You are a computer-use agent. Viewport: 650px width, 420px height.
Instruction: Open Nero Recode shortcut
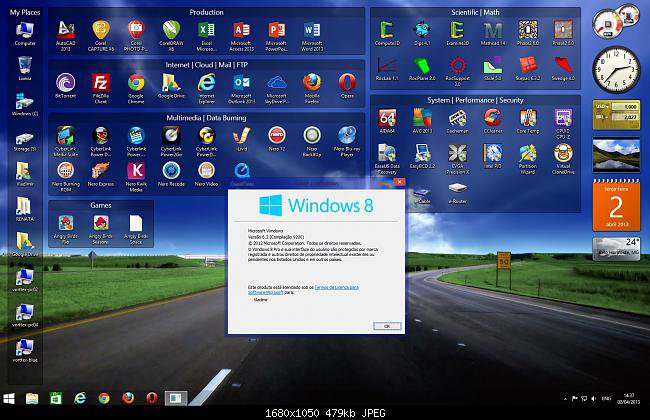171,174
